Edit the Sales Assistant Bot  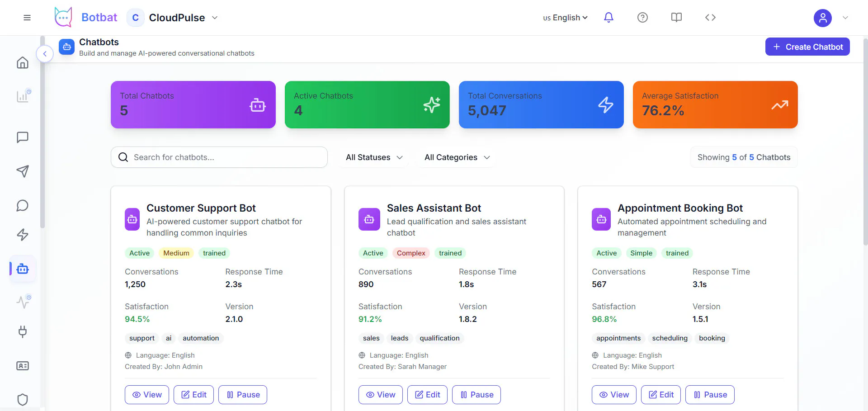pos(427,395)
